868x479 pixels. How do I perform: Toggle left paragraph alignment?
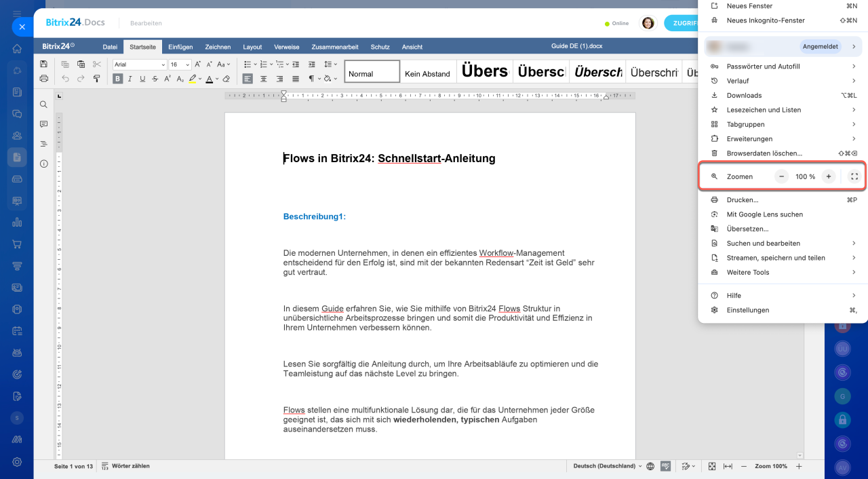(x=248, y=79)
